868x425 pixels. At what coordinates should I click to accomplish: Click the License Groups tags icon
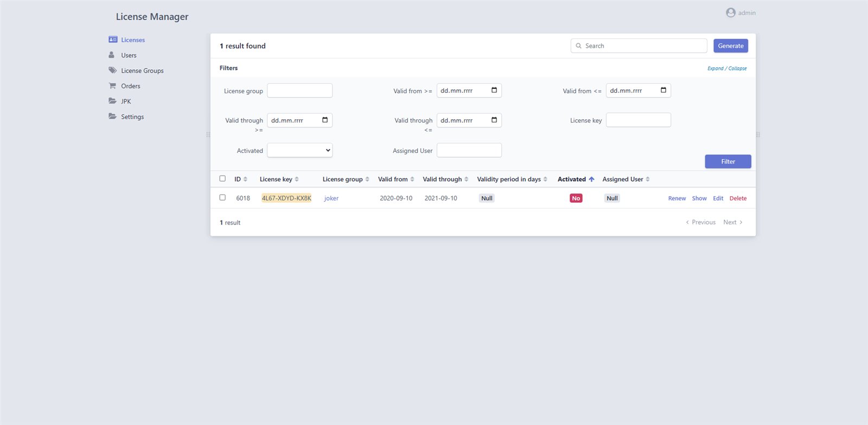113,70
